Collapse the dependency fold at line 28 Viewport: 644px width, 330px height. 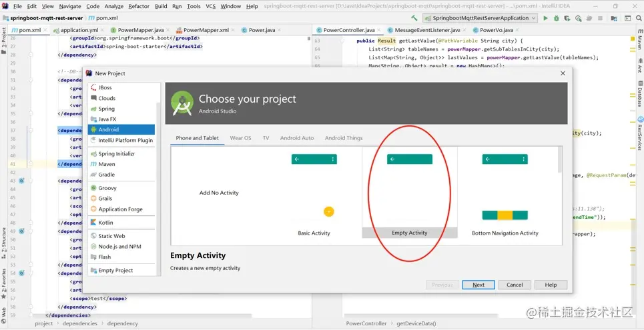point(31,55)
